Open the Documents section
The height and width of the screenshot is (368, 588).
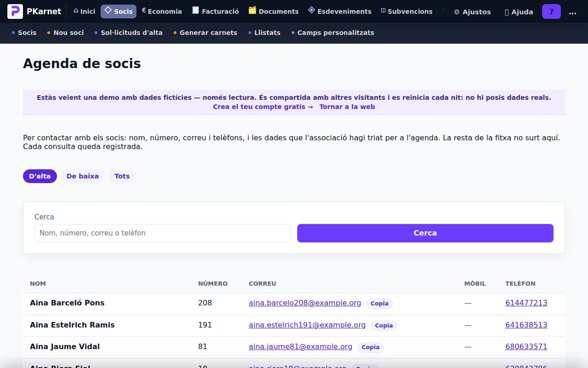coord(273,11)
